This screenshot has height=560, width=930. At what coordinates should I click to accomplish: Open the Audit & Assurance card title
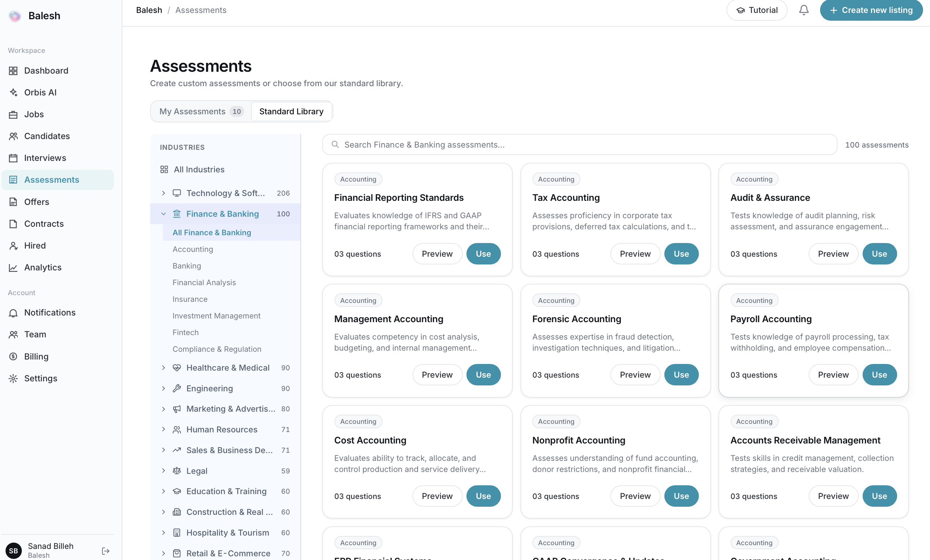tap(770, 198)
